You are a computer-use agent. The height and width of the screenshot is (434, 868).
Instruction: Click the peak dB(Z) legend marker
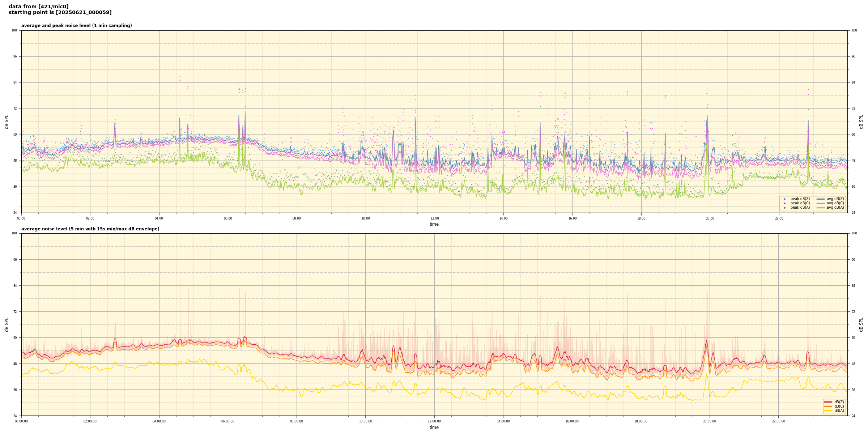click(784, 199)
